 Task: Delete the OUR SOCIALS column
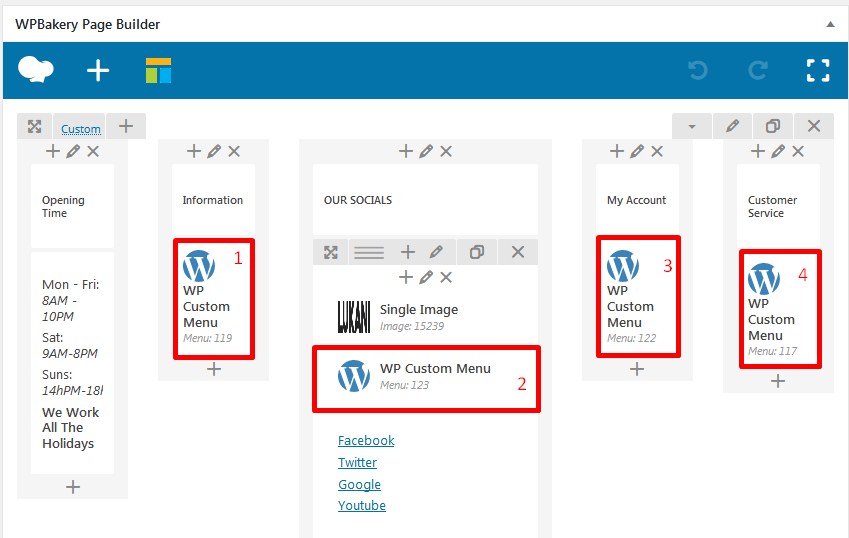(446, 152)
